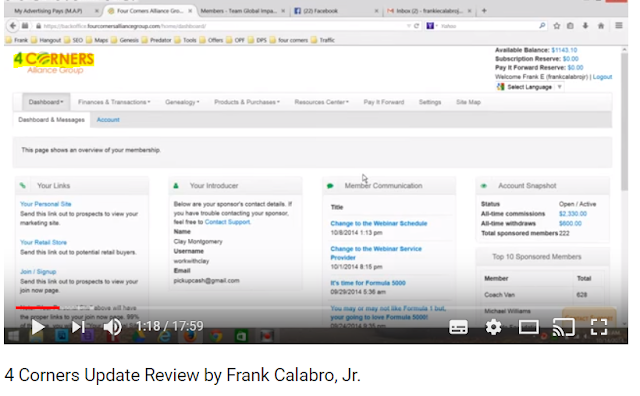Click the address bar URL

tap(124, 26)
